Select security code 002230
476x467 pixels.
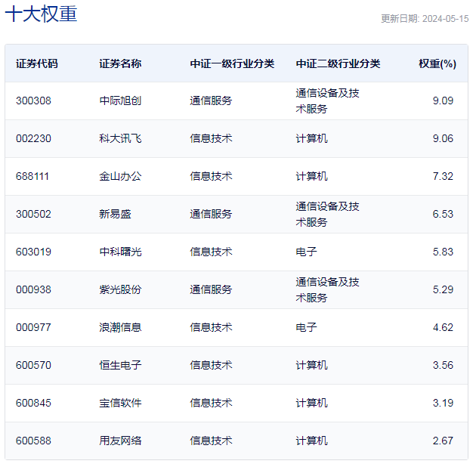point(33,138)
